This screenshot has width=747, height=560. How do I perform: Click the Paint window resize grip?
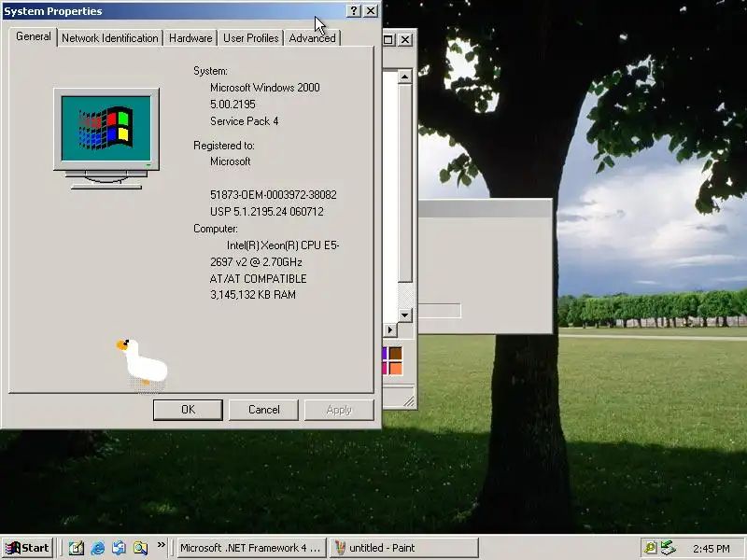[409, 402]
